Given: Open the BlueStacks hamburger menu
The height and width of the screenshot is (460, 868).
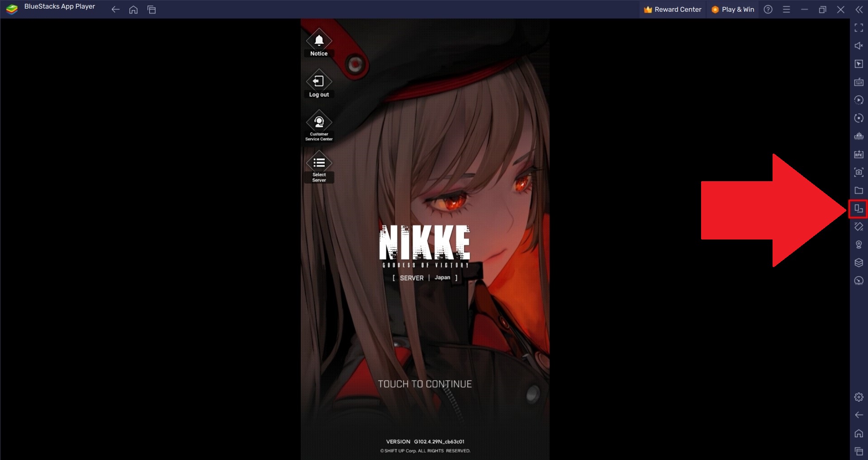Looking at the screenshot, I should tap(787, 9).
